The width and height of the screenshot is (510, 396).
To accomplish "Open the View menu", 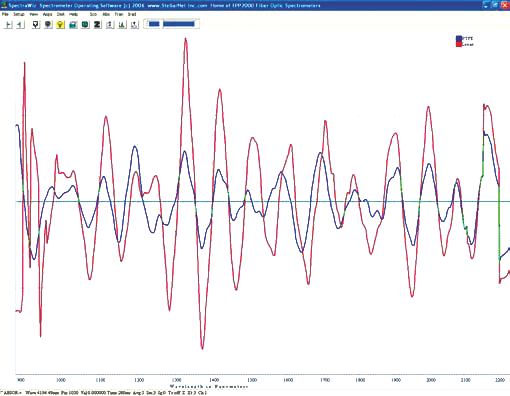I will pyautogui.click(x=33, y=14).
